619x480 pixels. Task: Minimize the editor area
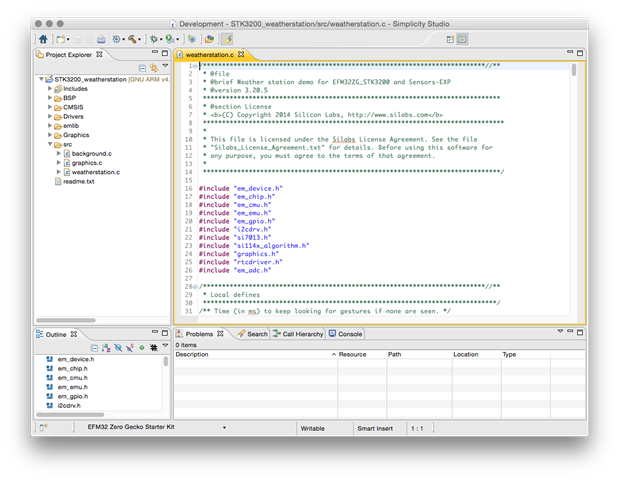(x=570, y=52)
